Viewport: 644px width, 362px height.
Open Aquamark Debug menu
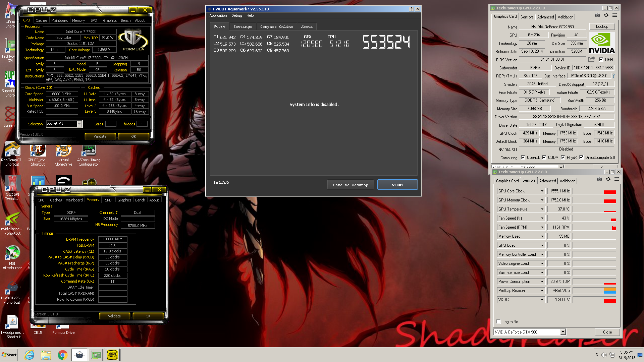[x=236, y=15]
